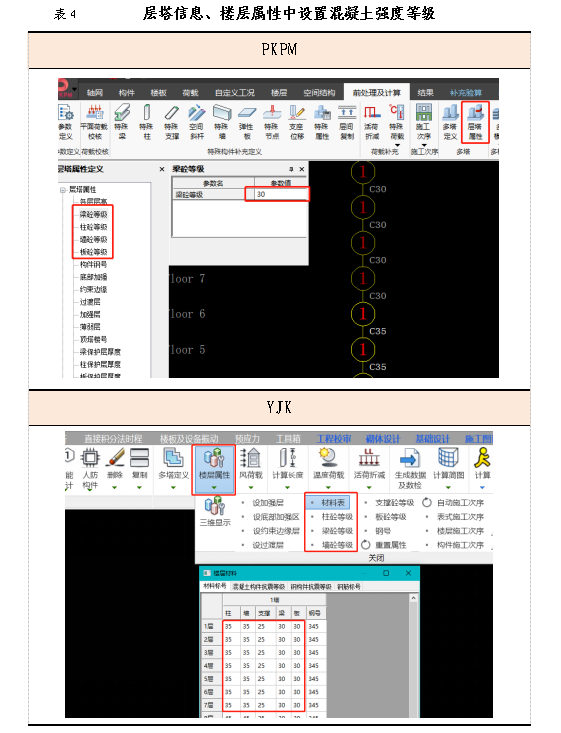Expand the 计算简图 dropdown arrow

[448, 488]
